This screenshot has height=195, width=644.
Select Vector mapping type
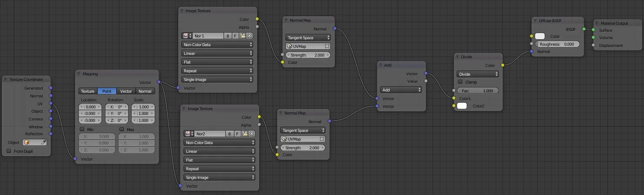tap(126, 91)
